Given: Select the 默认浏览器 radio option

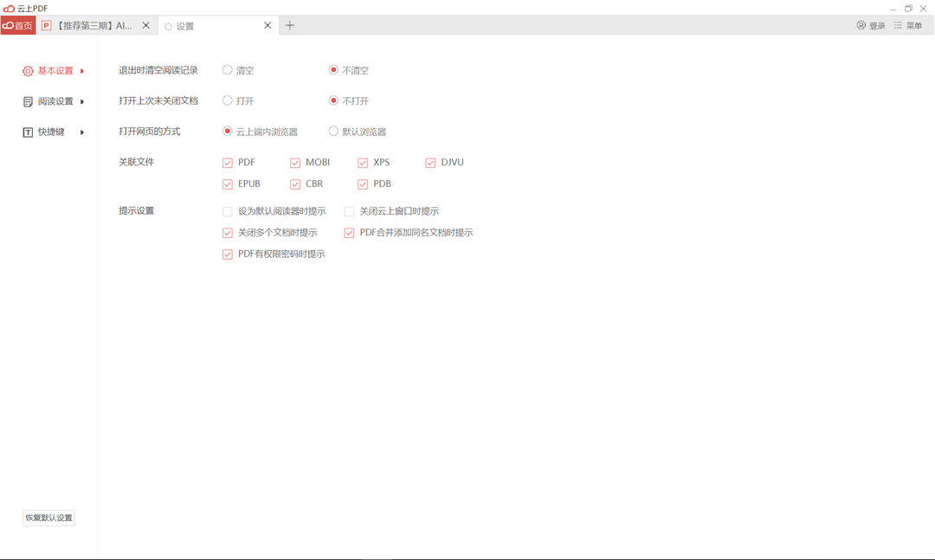Looking at the screenshot, I should tap(333, 131).
